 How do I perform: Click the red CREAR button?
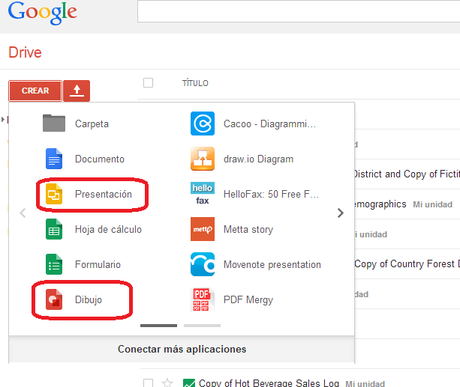coord(35,90)
